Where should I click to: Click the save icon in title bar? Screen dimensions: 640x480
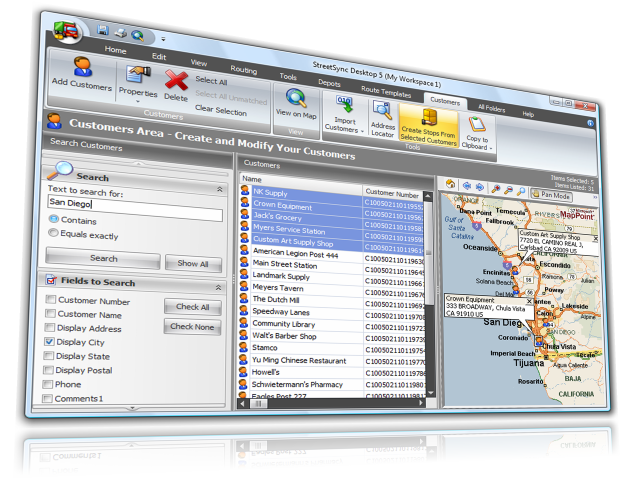(102, 30)
